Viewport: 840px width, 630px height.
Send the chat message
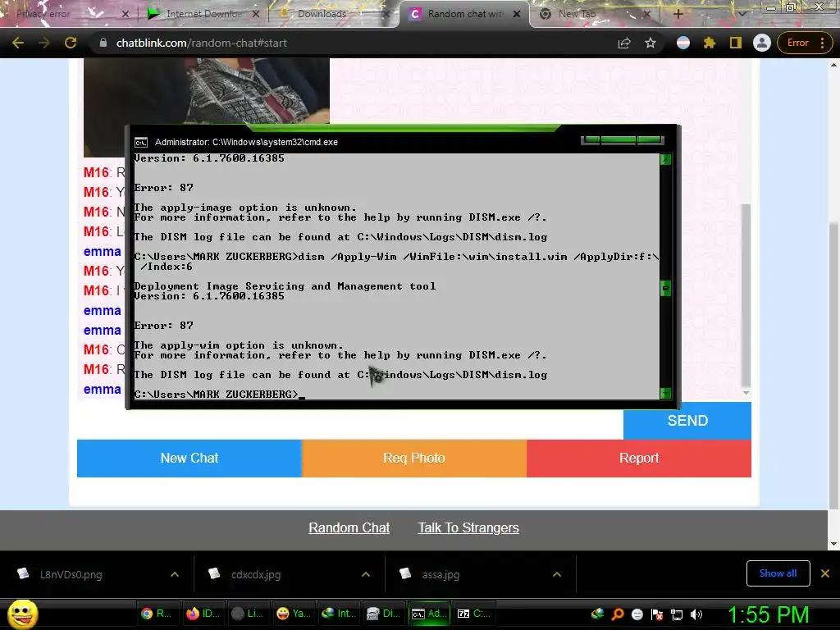(687, 421)
